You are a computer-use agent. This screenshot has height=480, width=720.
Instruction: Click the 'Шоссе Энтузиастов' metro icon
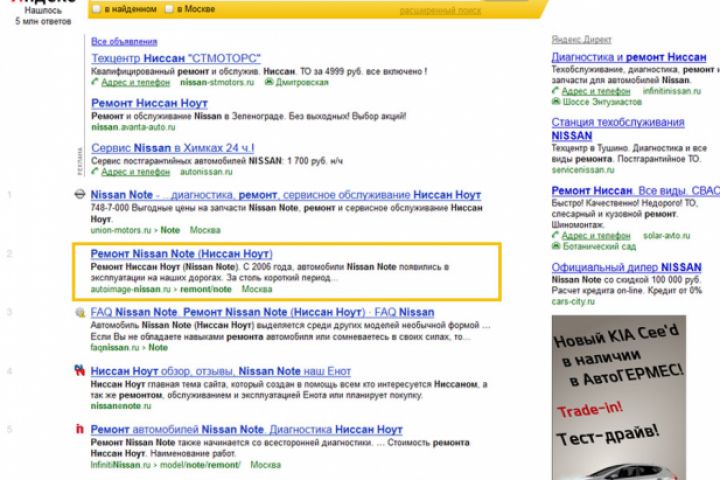pos(556,101)
